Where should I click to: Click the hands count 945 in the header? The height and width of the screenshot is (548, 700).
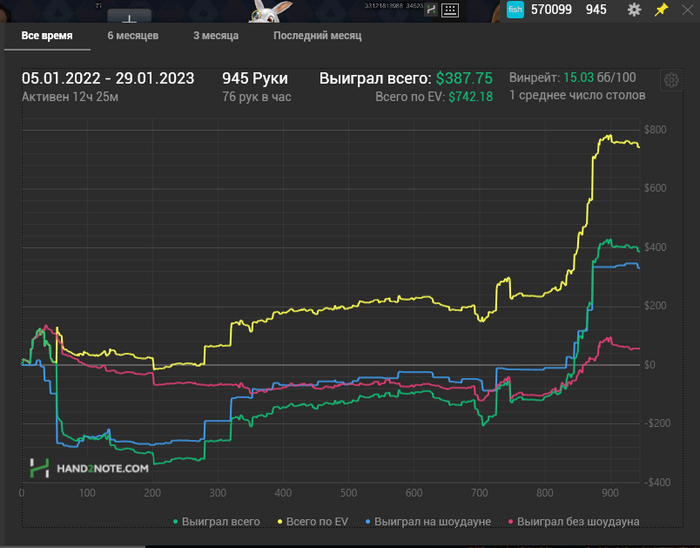(x=596, y=9)
